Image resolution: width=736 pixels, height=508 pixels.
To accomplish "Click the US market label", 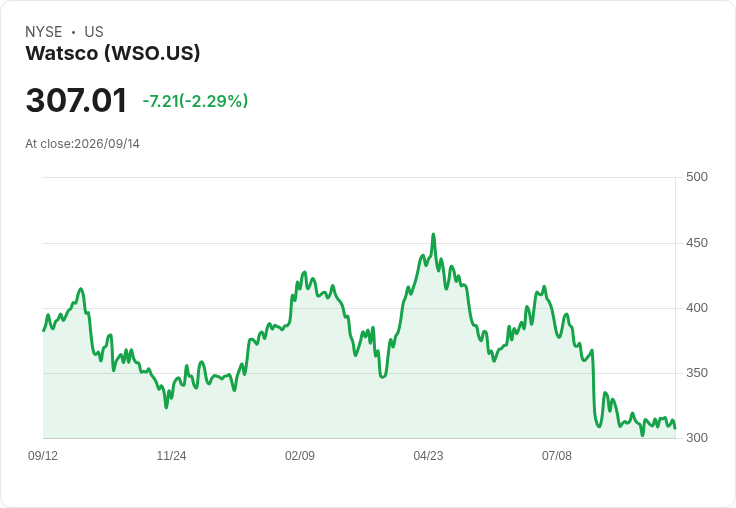I will click(x=94, y=32).
